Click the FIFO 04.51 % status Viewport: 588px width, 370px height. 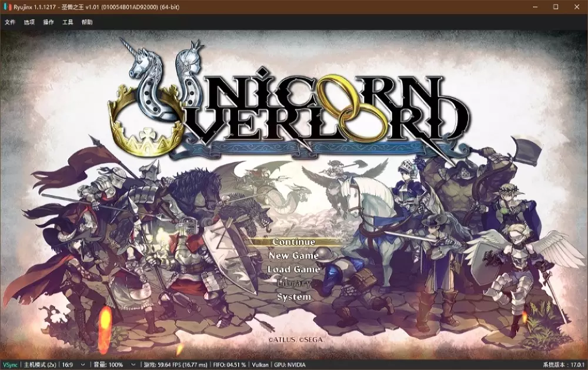[x=229, y=365]
